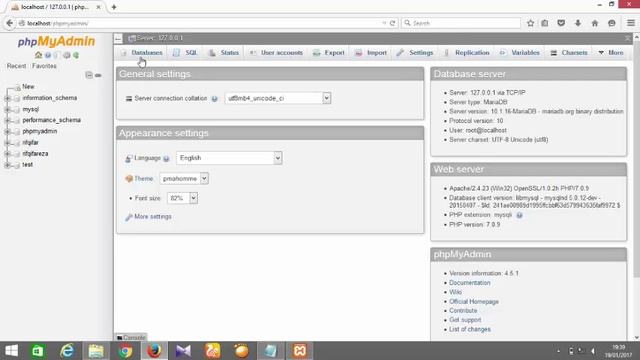
Task: Open File Explorer from taskbar
Action: tap(96, 351)
